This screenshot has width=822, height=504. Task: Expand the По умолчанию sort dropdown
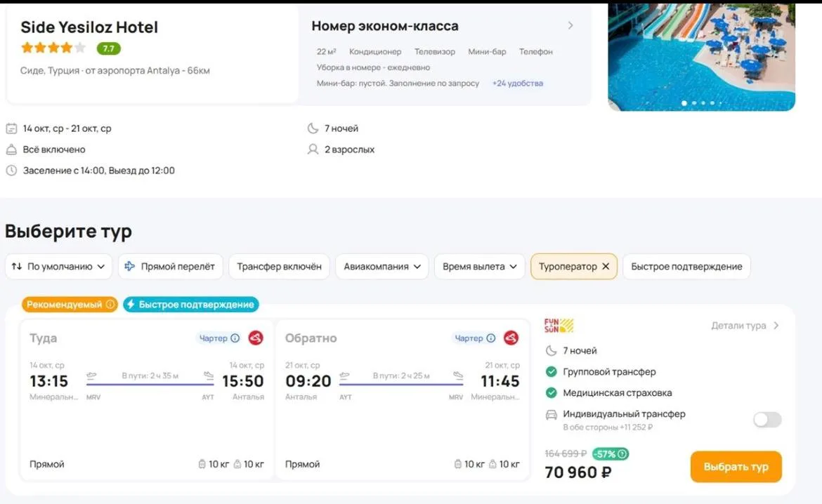pyautogui.click(x=59, y=266)
